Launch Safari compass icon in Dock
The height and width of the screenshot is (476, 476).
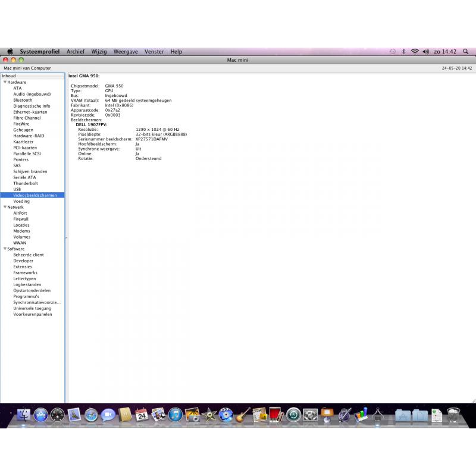point(91,415)
